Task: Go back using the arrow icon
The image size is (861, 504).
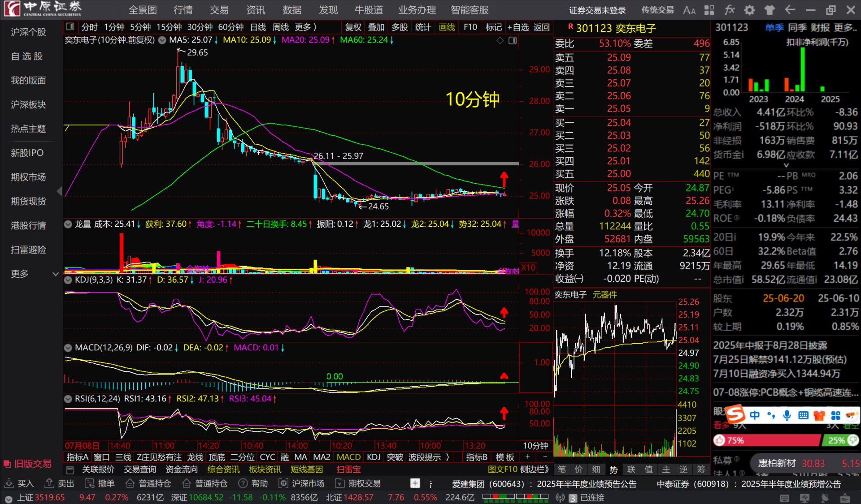Action: [790, 9]
